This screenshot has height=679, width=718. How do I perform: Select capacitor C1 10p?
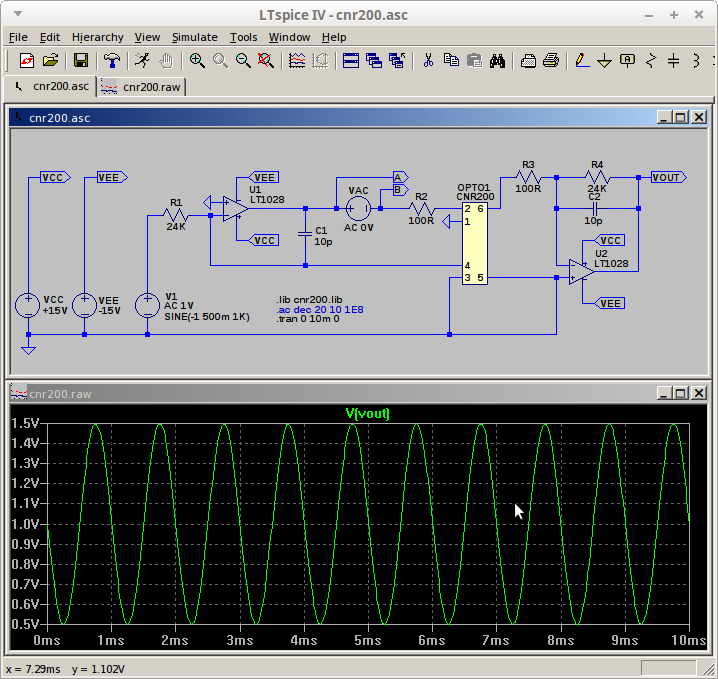305,234
